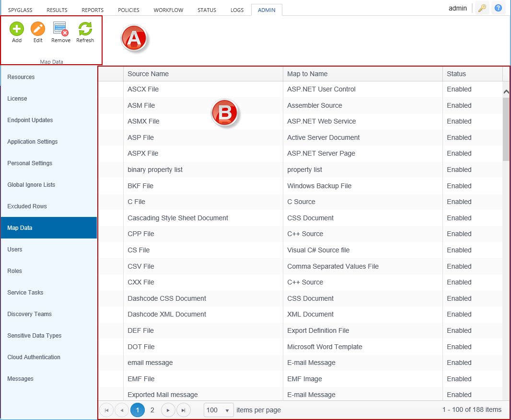This screenshot has height=420, width=511.
Task: Click the key icon beside admin
Action: click(482, 8)
